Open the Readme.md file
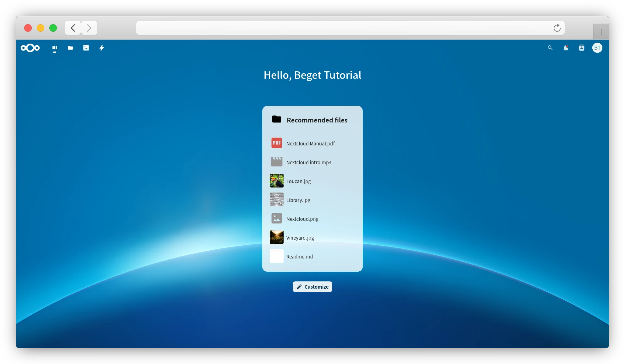The image size is (625, 364). (299, 257)
